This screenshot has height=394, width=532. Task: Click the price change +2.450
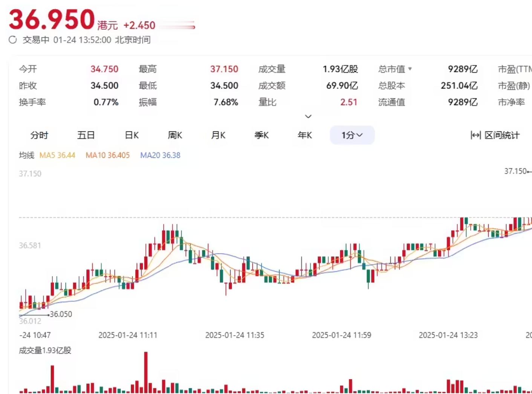tap(139, 25)
